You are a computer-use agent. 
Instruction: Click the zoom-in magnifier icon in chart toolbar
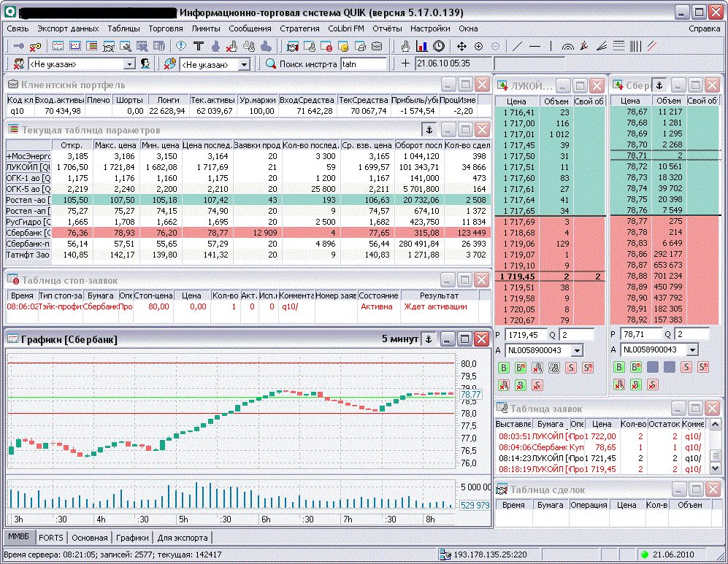(479, 46)
